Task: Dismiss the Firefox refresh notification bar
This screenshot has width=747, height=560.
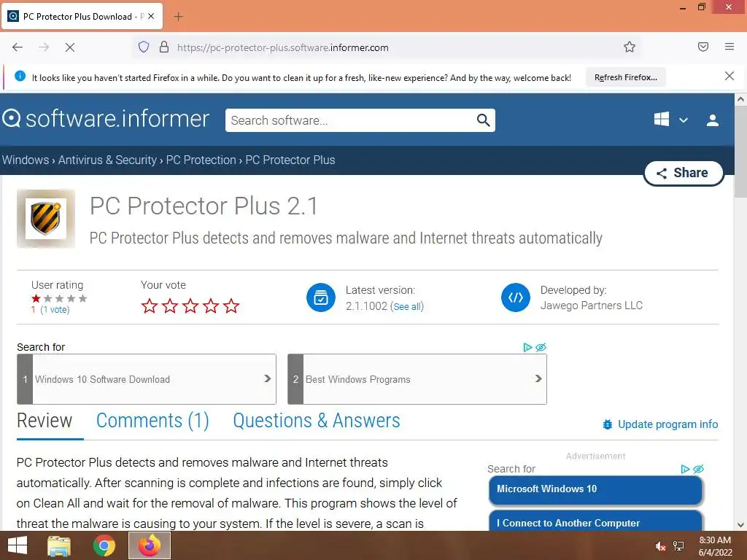Action: (x=729, y=76)
